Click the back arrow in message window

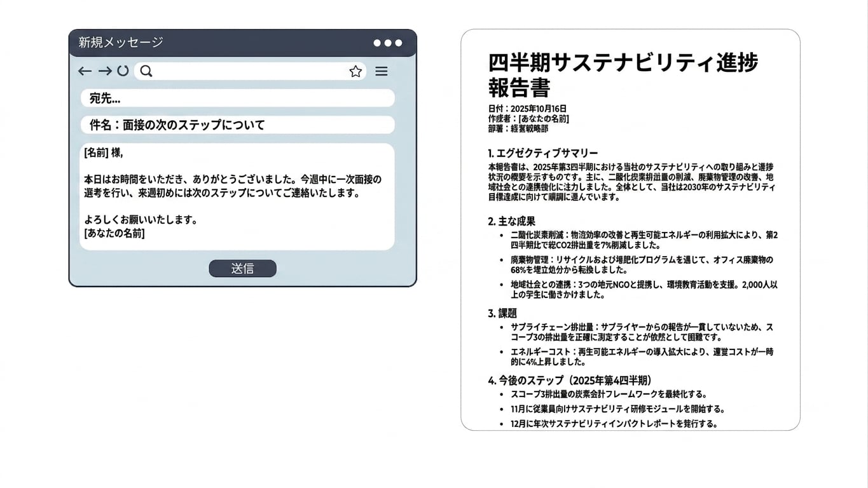(85, 71)
